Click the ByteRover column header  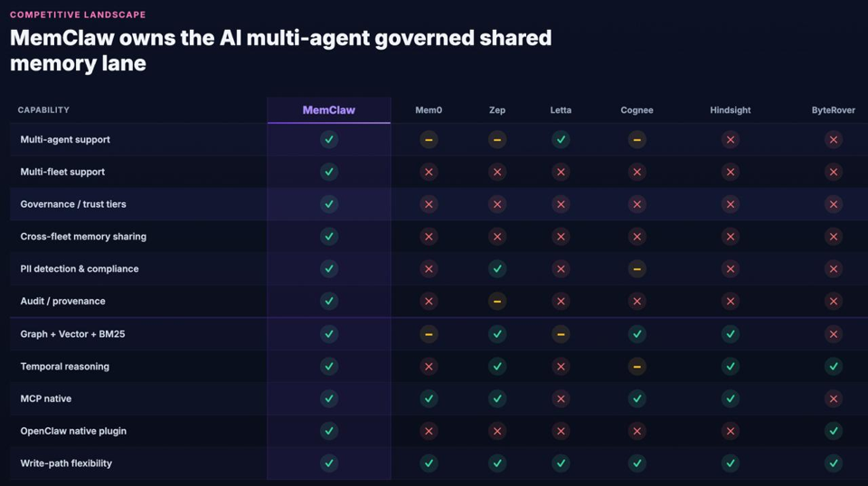tap(833, 110)
